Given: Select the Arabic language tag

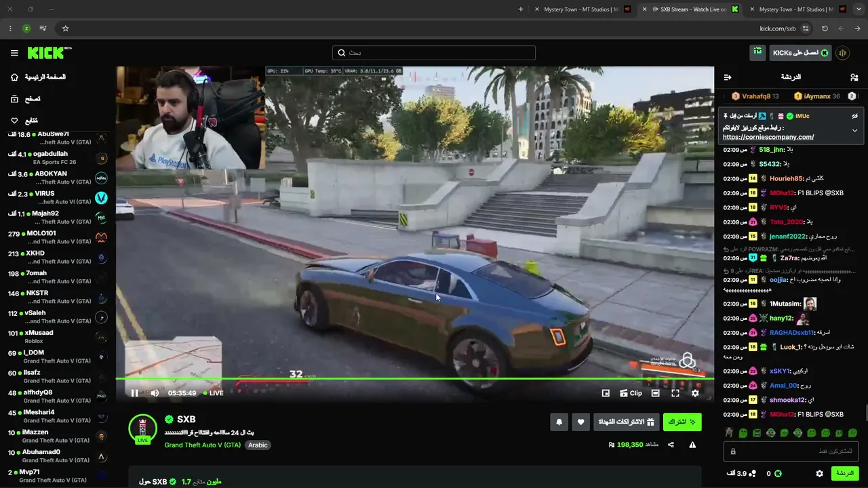Looking at the screenshot, I should pyautogui.click(x=258, y=445).
